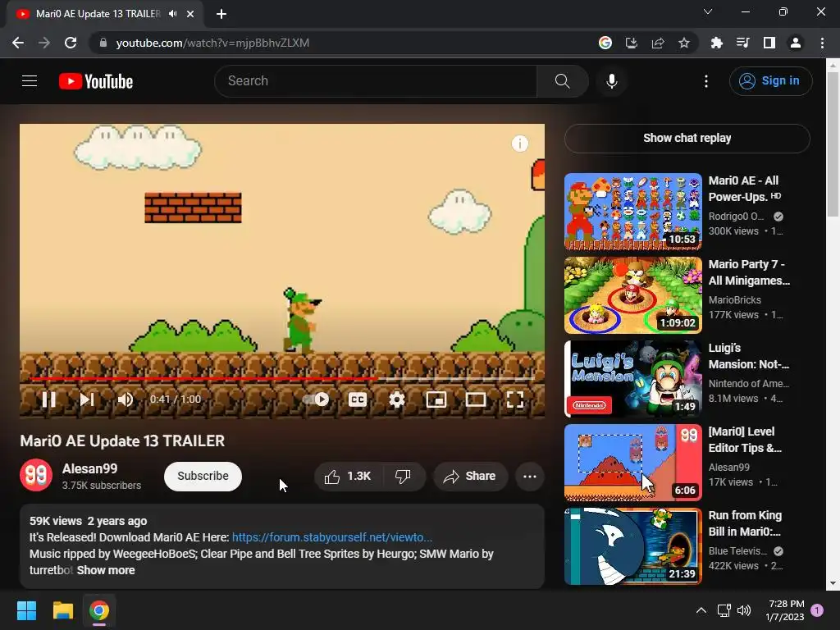Switch to theater mode
Viewport: 840px width, 630px height.
tap(476, 399)
